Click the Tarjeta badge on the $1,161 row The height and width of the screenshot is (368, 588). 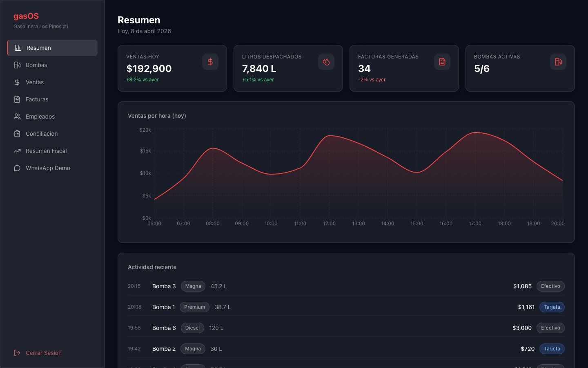(552, 307)
